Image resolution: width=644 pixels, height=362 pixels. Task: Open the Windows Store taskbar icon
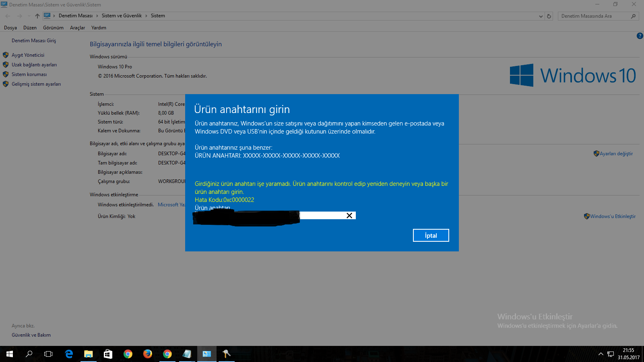point(108,354)
